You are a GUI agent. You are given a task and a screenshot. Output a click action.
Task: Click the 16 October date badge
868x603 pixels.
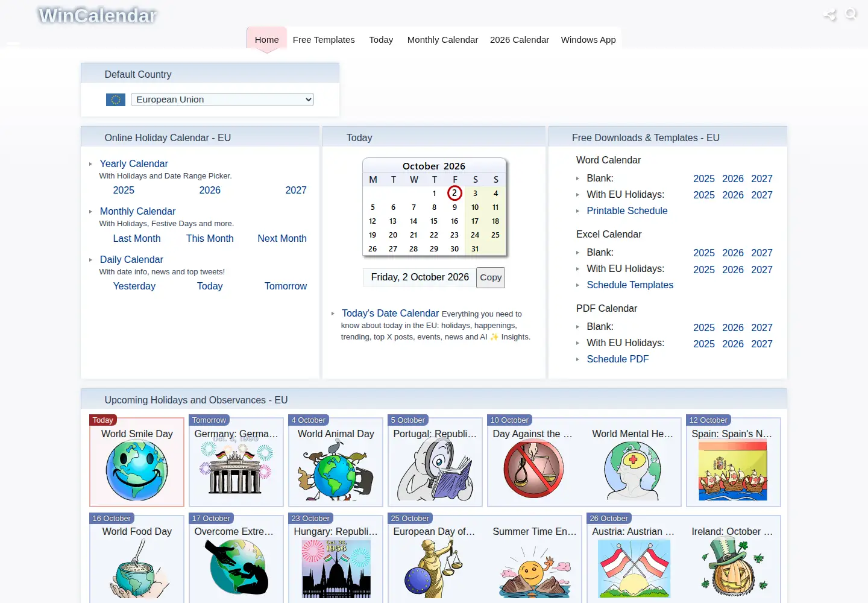[x=112, y=518]
